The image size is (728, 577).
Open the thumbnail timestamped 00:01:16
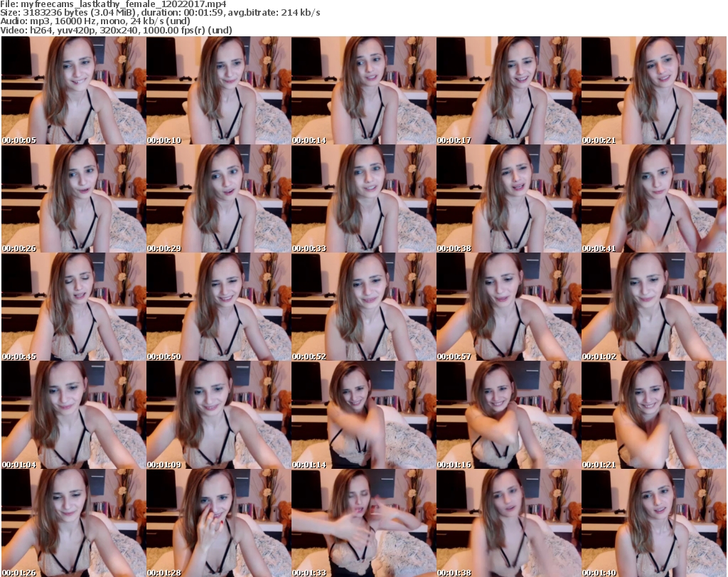(508, 415)
